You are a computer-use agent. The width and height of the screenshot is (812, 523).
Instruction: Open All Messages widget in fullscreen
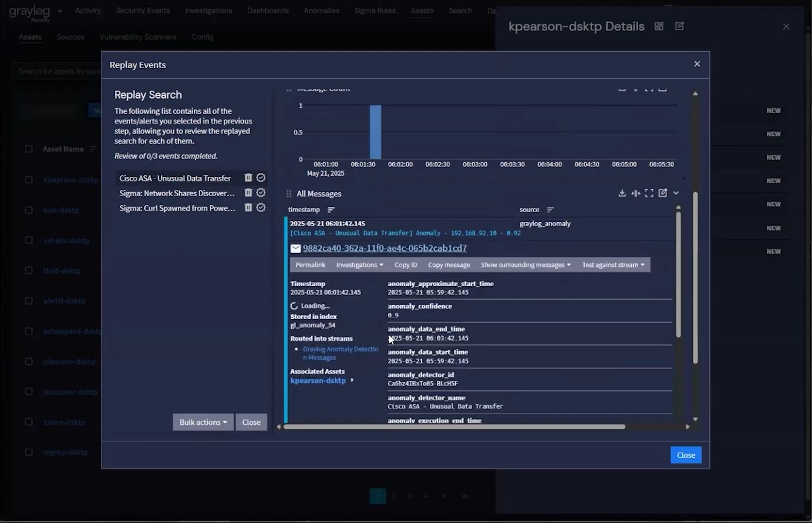click(649, 193)
